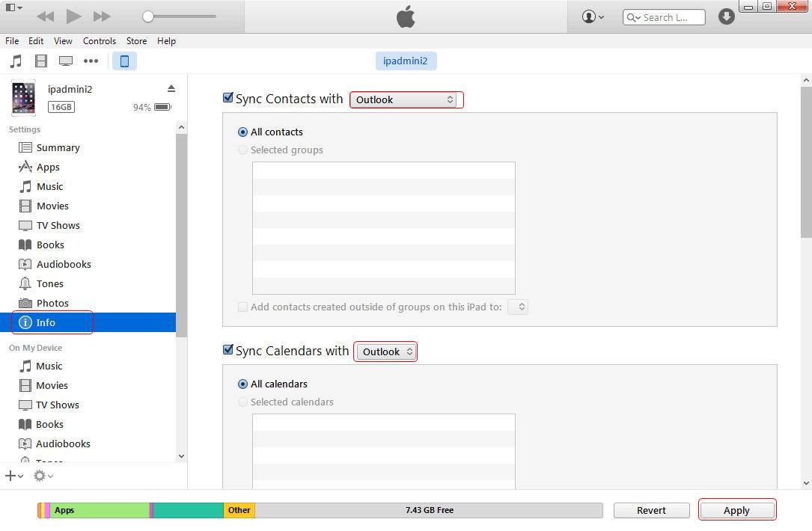Click the 16GB capacity label
Screen dimensions: 812x531
tap(61, 107)
